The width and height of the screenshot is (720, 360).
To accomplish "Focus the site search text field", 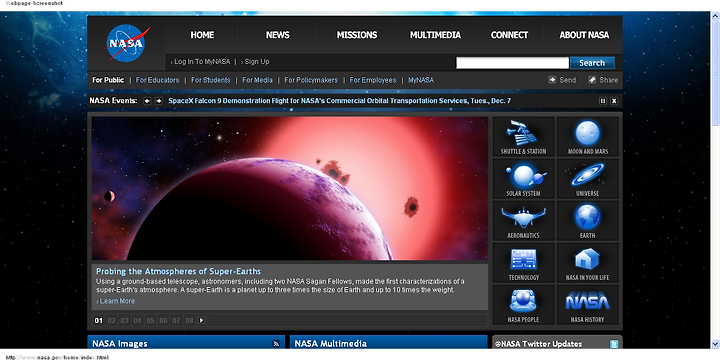I will (x=512, y=63).
